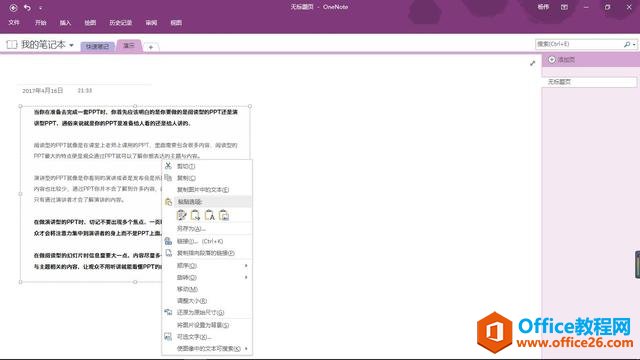Select the 无标题页 page in the page list

[x=590, y=82]
